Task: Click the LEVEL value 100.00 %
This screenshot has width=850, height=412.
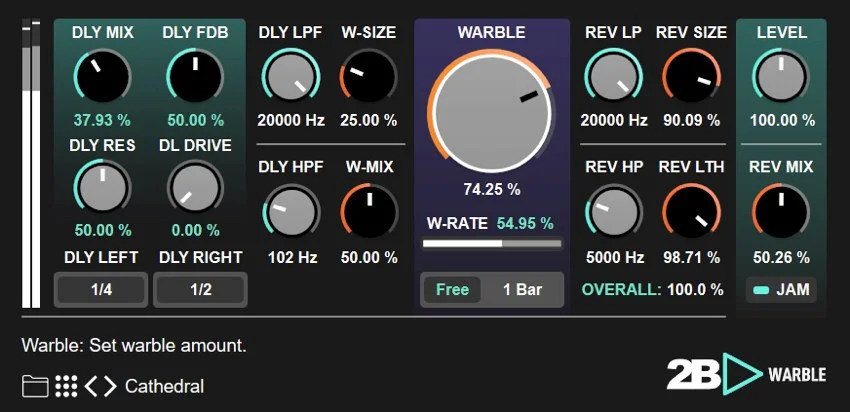Action: [782, 120]
